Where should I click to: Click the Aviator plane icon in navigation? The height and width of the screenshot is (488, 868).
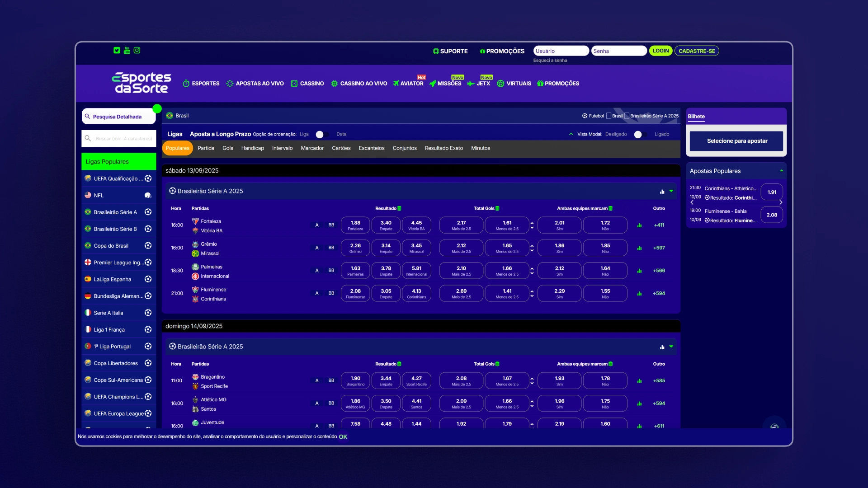tap(396, 84)
